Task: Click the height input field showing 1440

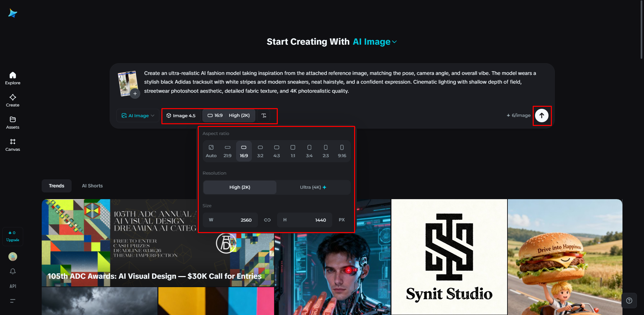Action: tap(305, 220)
